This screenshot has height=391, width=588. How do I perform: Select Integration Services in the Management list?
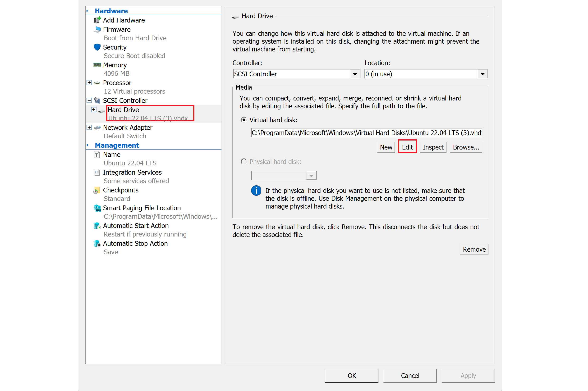[132, 172]
